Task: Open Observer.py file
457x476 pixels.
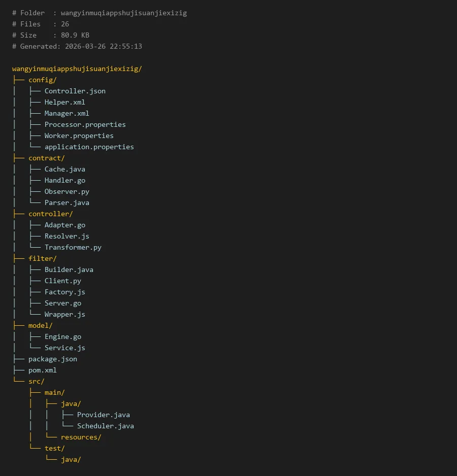Action: click(67, 191)
